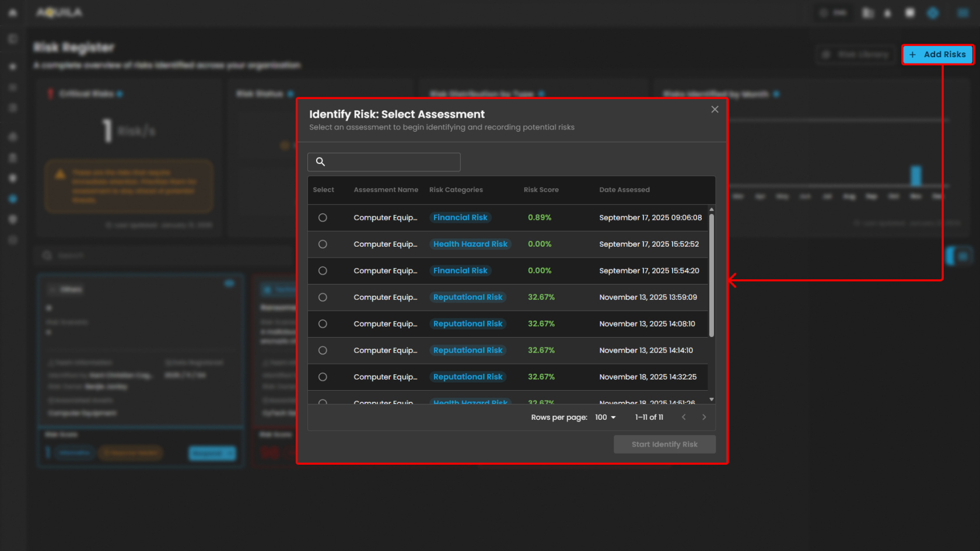Screen dimensions: 980x551
Task: Pick the assessment dated November 18, 2025 14:32:25
Action: (x=323, y=377)
